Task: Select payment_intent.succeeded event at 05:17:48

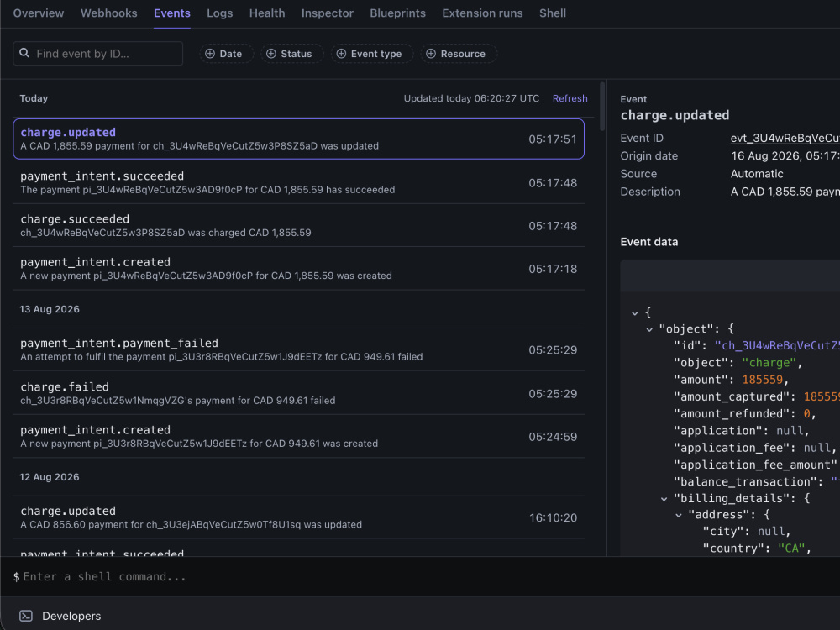Action: (x=298, y=182)
